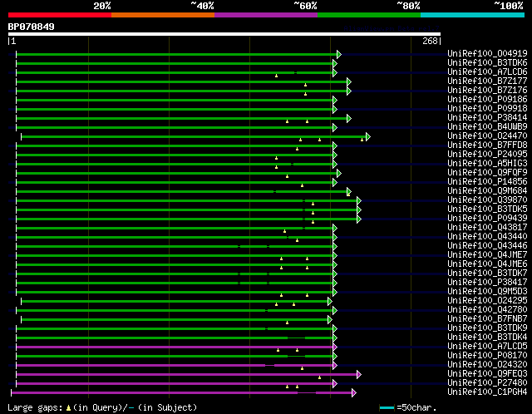Screen dimensions: 532x414
Task: Select the UniRef100_Q9M5D3 label
Action: click(487, 292)
